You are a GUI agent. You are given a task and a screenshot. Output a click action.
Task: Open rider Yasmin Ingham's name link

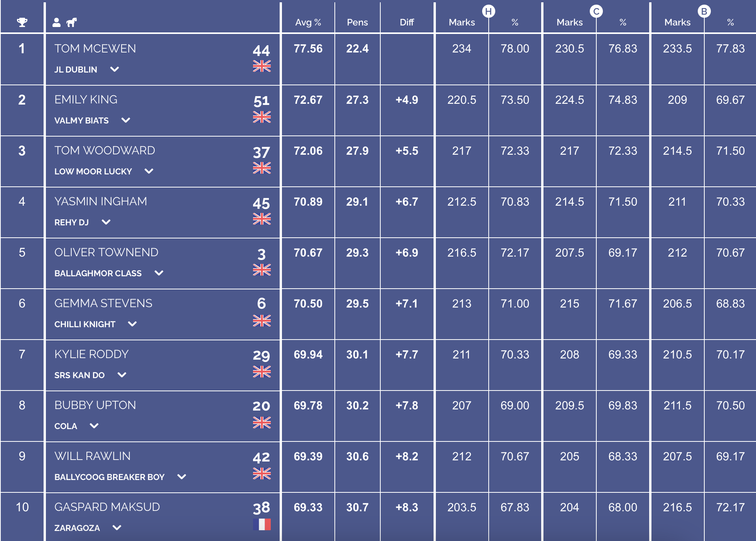coord(101,201)
